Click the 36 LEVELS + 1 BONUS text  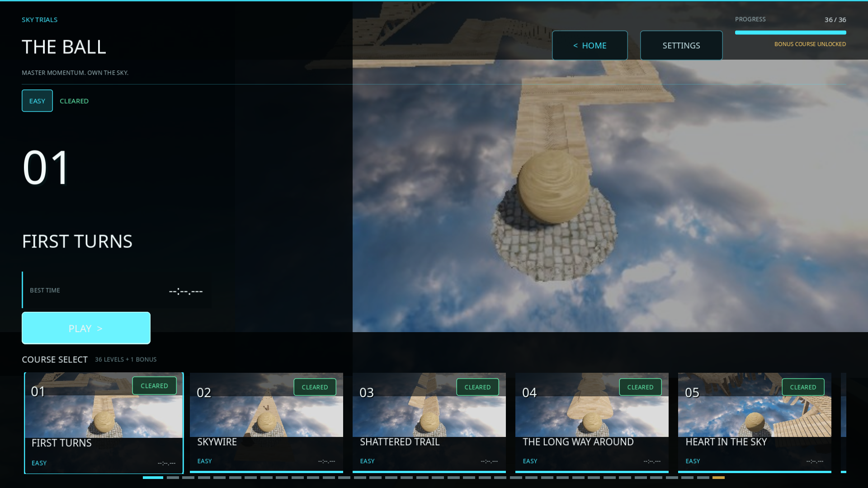126,359
